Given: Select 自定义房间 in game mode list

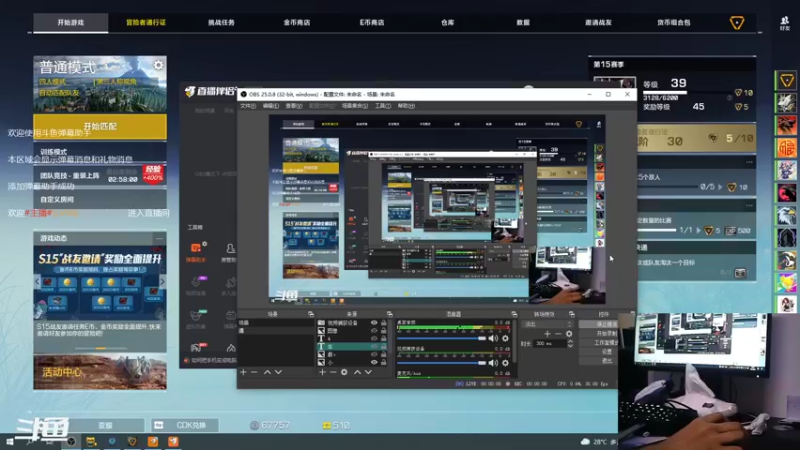Looking at the screenshot, I should click(x=100, y=199).
